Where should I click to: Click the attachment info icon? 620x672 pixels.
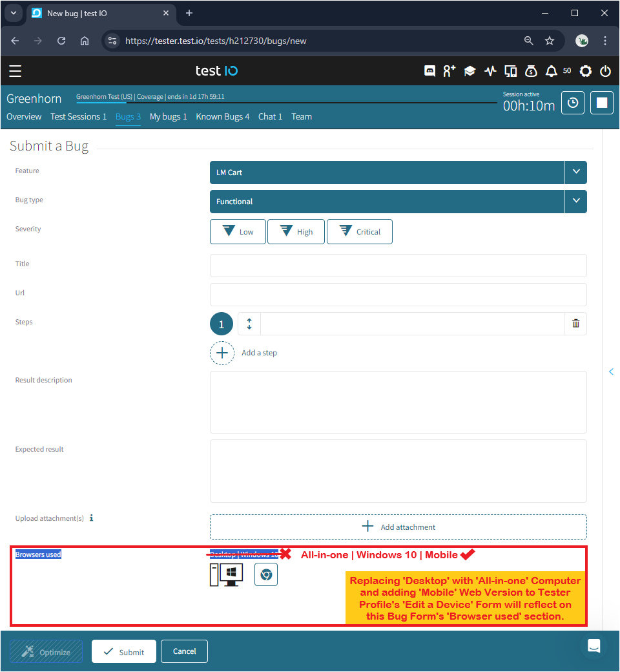pos(91,518)
